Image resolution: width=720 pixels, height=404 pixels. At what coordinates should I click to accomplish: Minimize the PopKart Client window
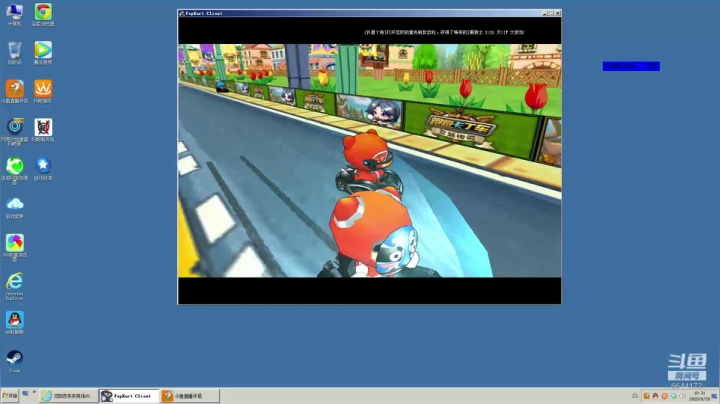coord(545,14)
